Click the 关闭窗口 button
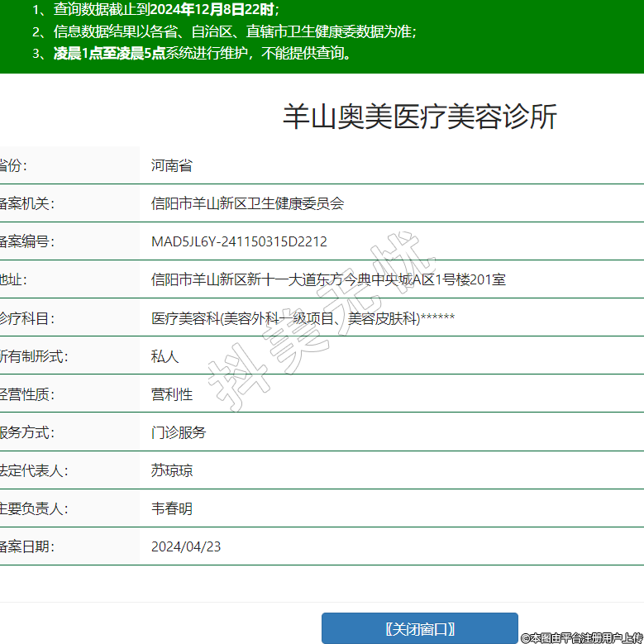This screenshot has width=644, height=644. coord(419,628)
